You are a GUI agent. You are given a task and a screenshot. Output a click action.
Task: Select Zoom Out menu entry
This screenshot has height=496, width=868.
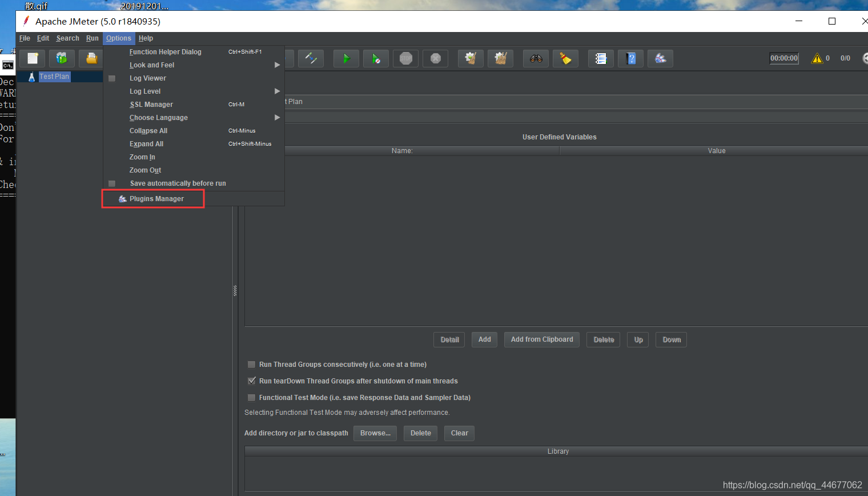[194, 170]
